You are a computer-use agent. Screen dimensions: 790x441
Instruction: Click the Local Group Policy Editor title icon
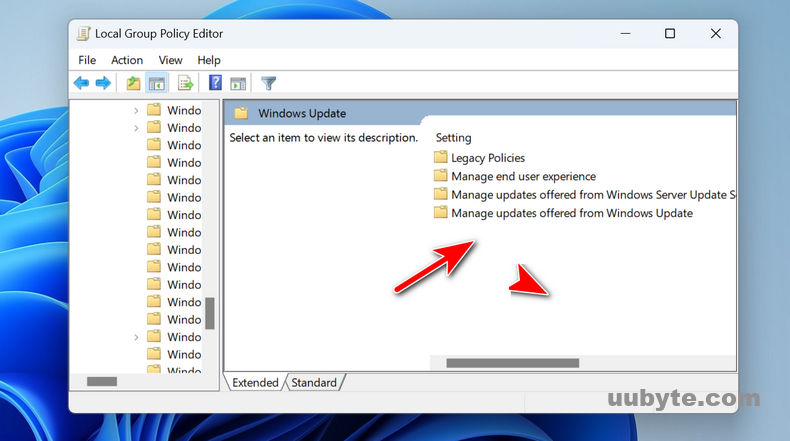(83, 34)
